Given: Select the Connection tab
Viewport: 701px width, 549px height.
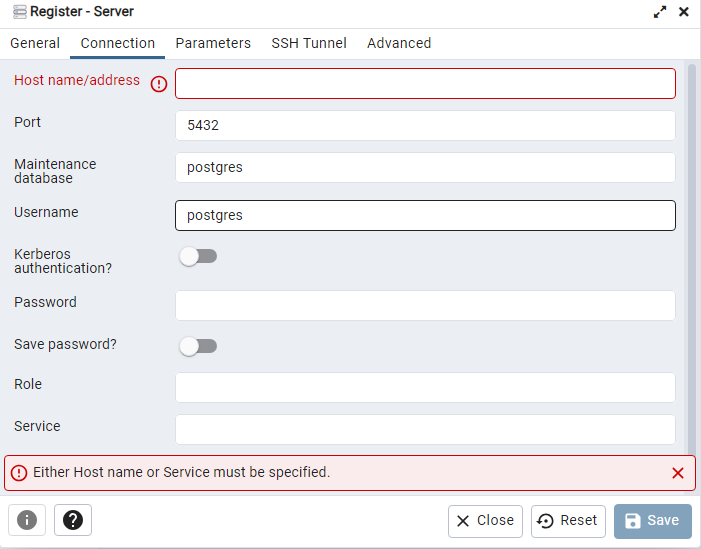Looking at the screenshot, I should pyautogui.click(x=118, y=43).
